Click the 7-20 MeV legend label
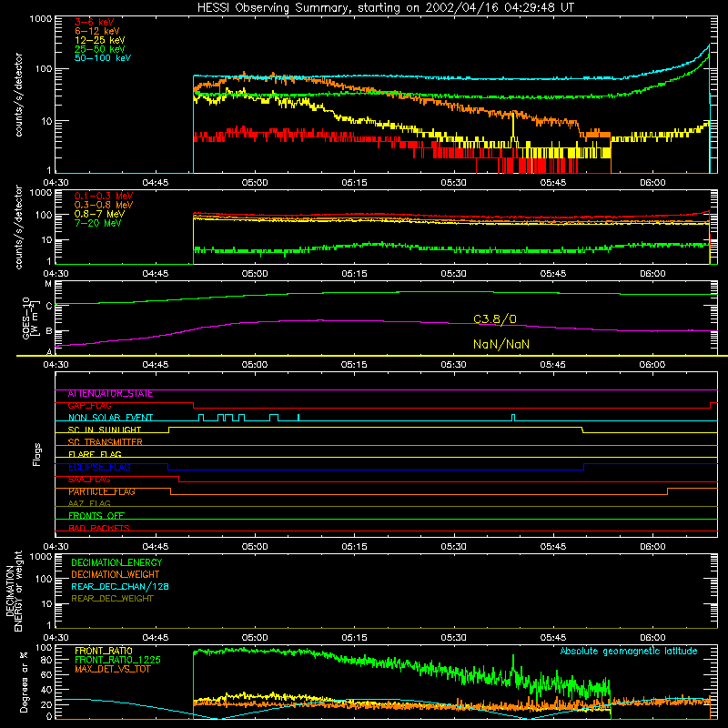728x728 pixels. (98, 223)
